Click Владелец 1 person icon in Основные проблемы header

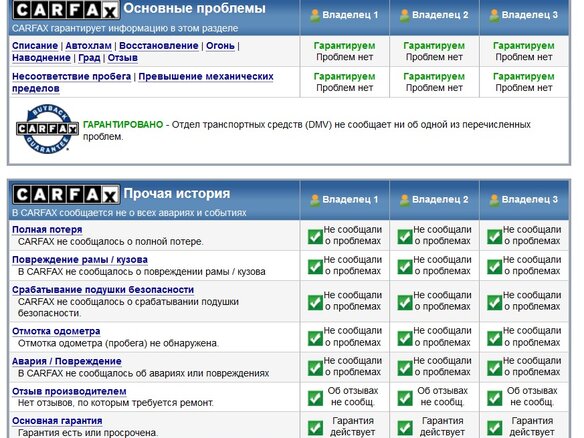coord(315,15)
